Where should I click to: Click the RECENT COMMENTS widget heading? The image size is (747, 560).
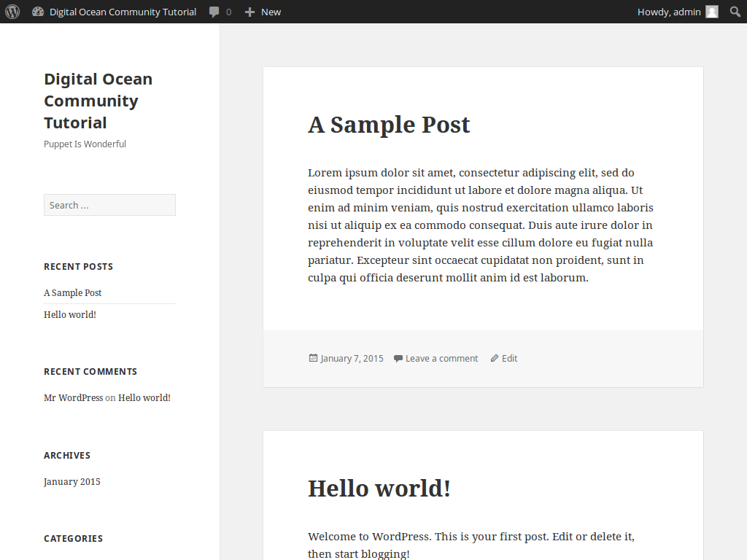90,371
